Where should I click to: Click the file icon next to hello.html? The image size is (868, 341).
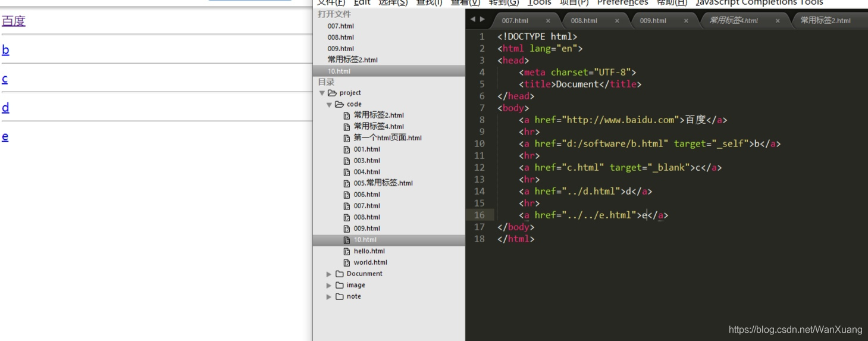pos(347,251)
